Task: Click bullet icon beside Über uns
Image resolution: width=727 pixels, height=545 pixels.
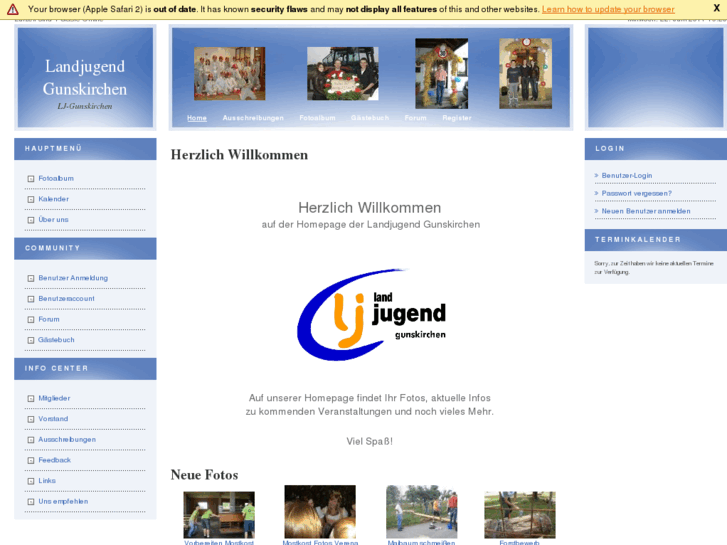Action: click(31, 220)
